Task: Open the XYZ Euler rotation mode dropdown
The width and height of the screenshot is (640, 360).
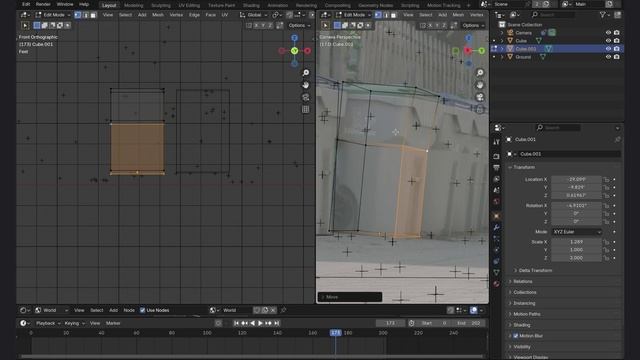Action: tap(577, 232)
